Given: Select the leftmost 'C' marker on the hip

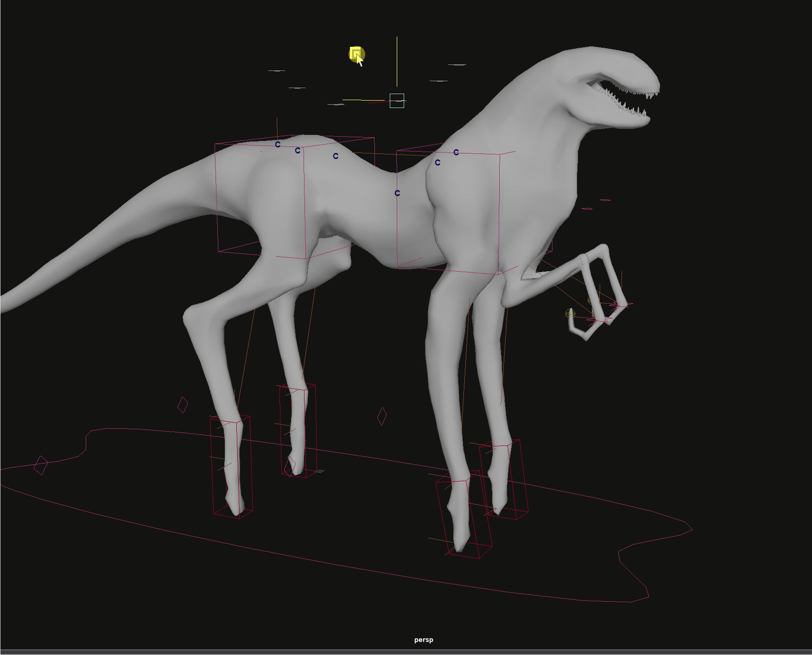Looking at the screenshot, I should [278, 145].
